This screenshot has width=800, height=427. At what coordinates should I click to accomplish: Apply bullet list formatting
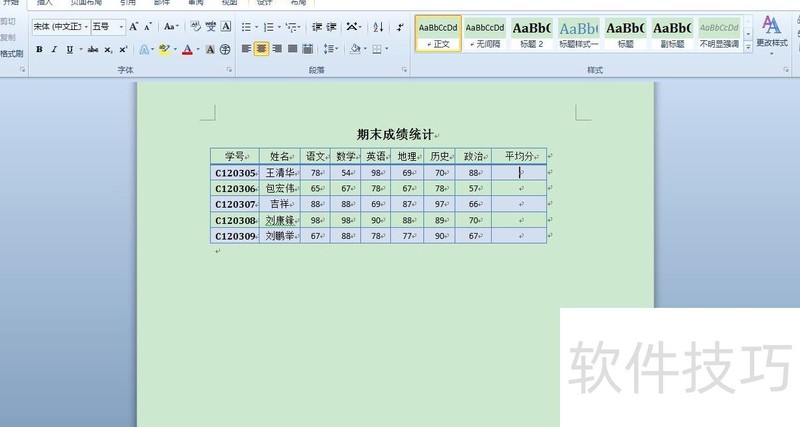click(x=246, y=27)
